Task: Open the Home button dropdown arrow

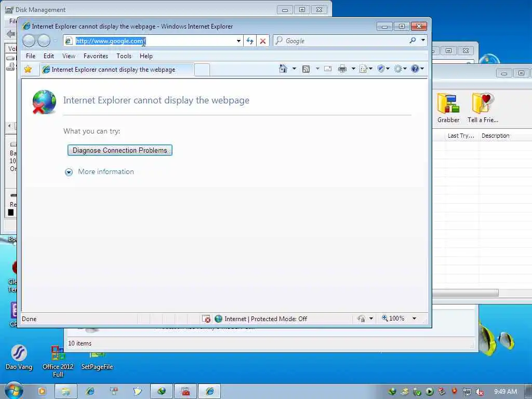Action: [x=294, y=69]
